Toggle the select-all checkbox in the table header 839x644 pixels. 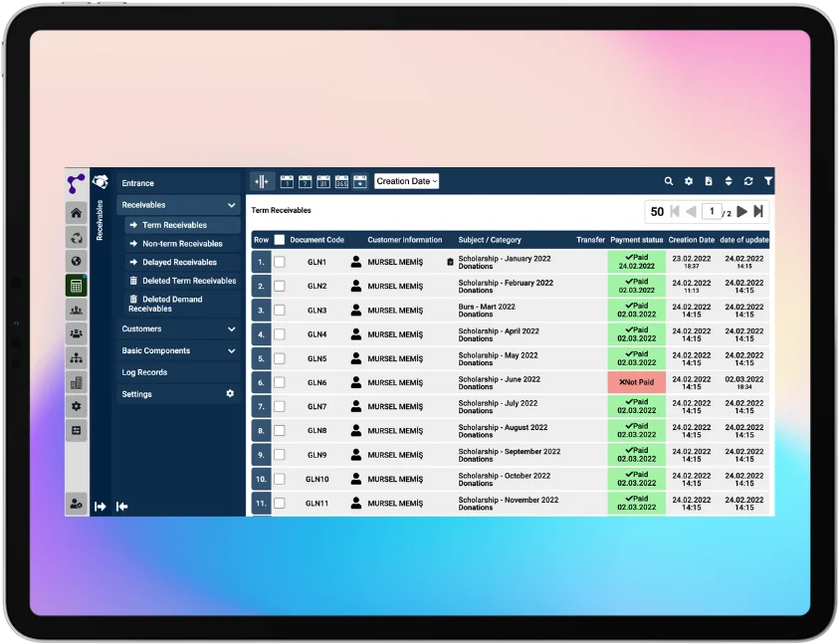coord(280,239)
